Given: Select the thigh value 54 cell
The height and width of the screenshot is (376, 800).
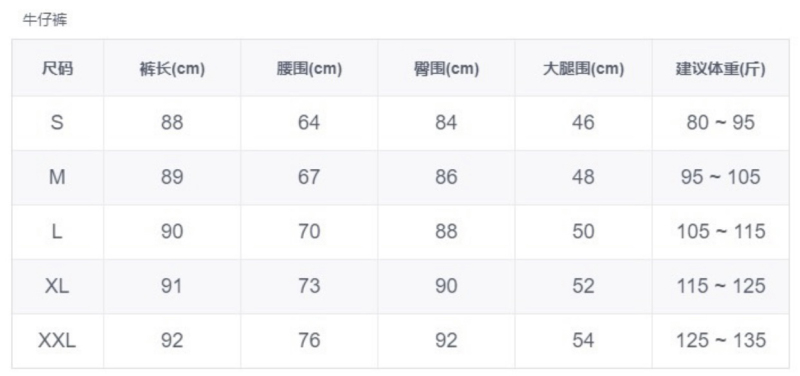Looking at the screenshot, I should [x=583, y=340].
